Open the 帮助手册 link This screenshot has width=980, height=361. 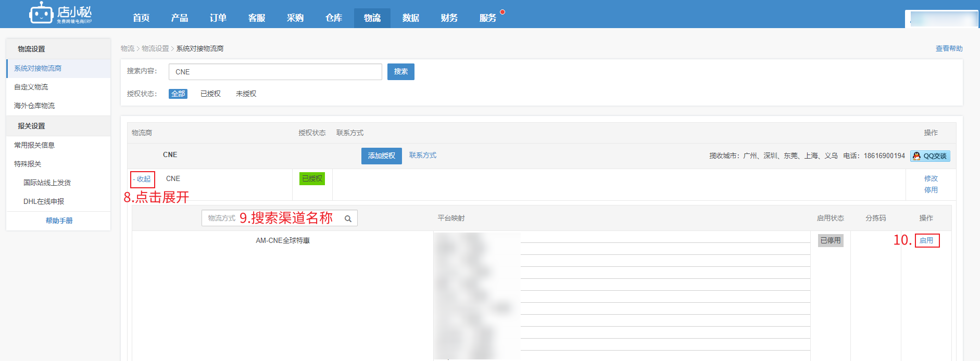[x=59, y=221]
